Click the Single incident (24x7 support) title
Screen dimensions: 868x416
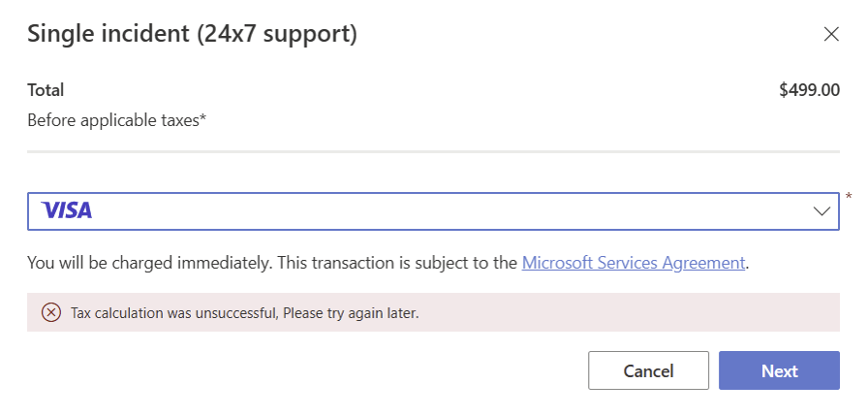click(192, 35)
